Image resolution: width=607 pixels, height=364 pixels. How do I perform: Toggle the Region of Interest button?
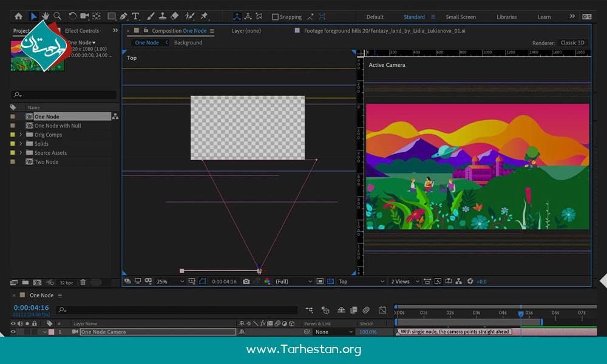click(320, 281)
